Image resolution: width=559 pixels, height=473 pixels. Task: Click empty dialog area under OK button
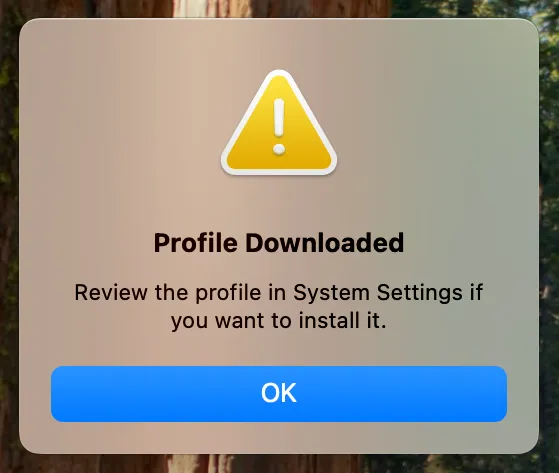279,438
